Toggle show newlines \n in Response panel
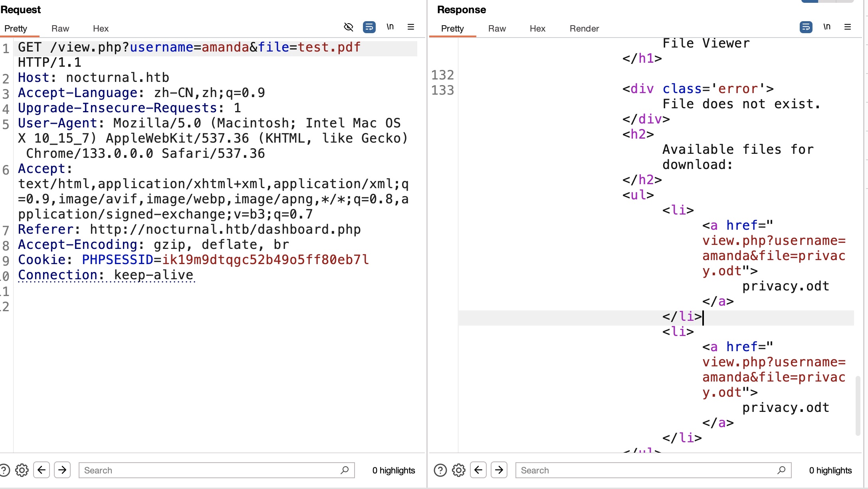Viewport: 868px width, 489px height. pyautogui.click(x=827, y=27)
